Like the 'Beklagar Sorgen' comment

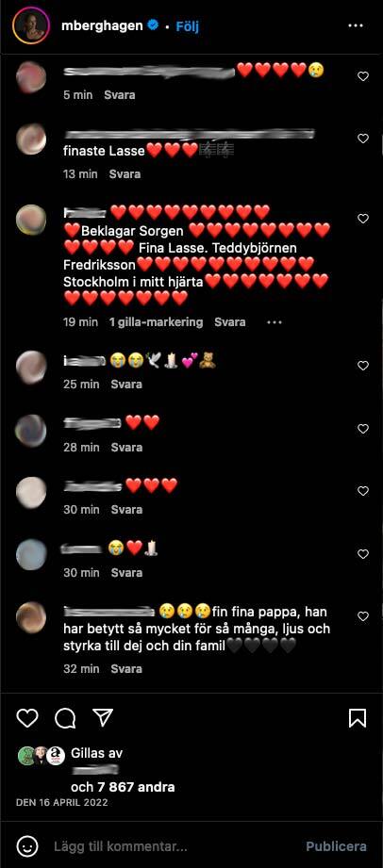(363, 219)
